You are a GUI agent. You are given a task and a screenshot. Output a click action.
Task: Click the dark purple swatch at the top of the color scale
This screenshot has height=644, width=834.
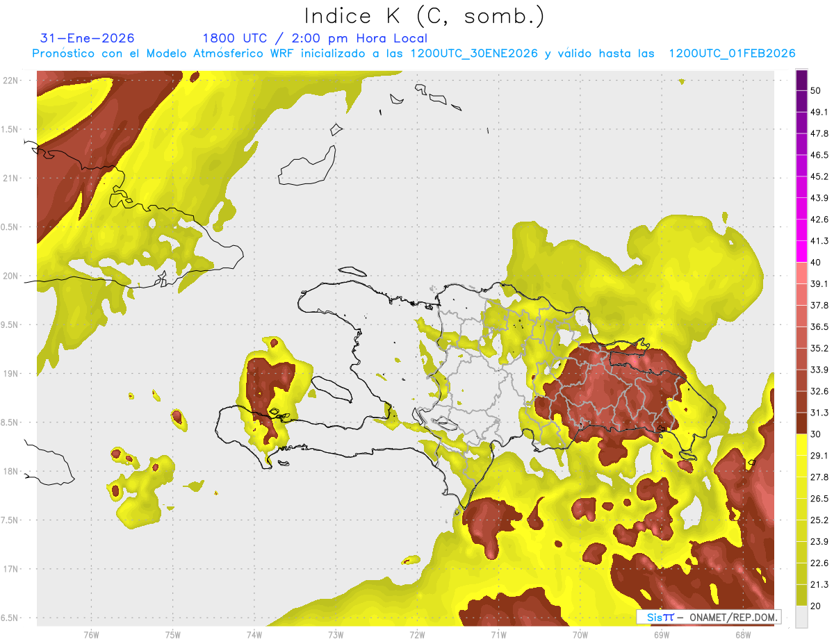click(802, 80)
